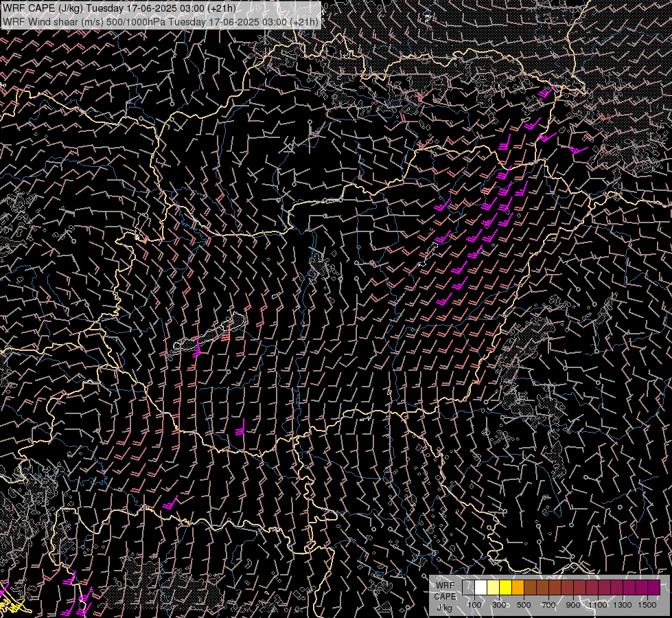Click the '500' legend value

(524, 605)
